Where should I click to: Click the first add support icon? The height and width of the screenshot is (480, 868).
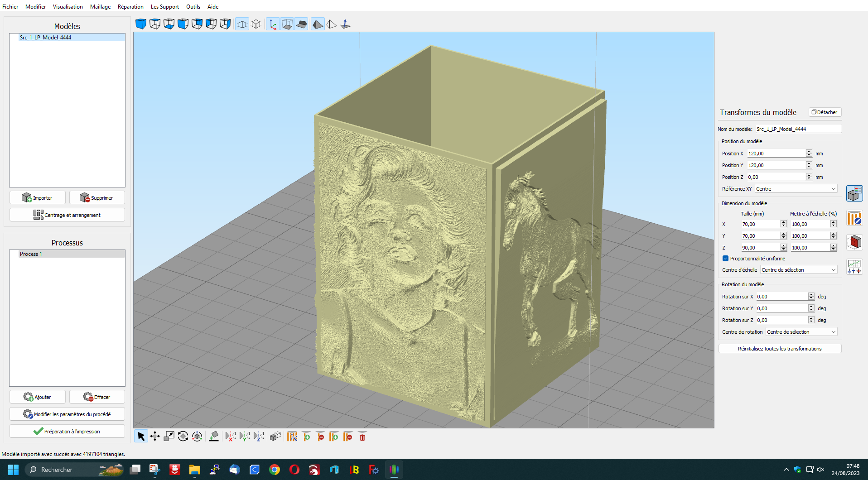click(306, 437)
